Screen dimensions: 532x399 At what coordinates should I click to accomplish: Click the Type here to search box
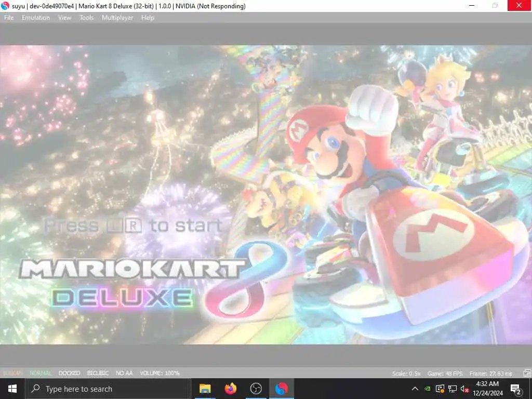point(108,389)
